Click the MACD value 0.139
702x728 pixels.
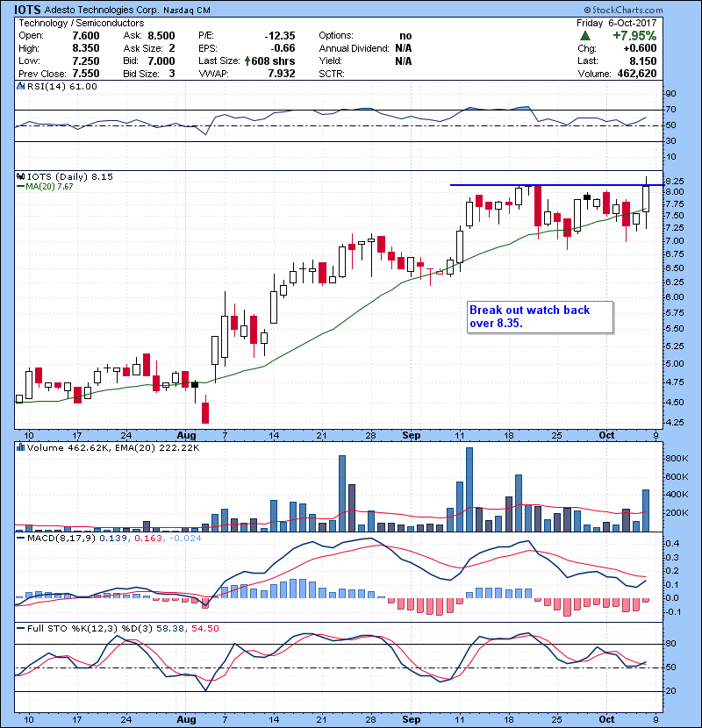[x=115, y=539]
